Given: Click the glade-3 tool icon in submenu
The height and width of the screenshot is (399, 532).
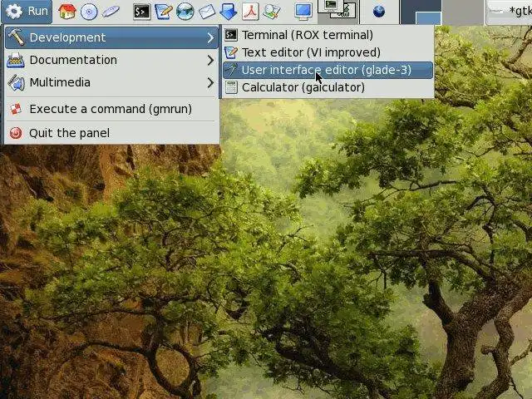Looking at the screenshot, I should pyautogui.click(x=231, y=70).
